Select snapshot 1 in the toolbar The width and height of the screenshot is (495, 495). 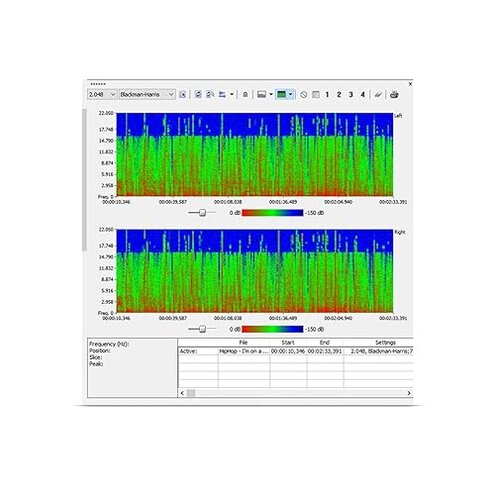[327, 95]
